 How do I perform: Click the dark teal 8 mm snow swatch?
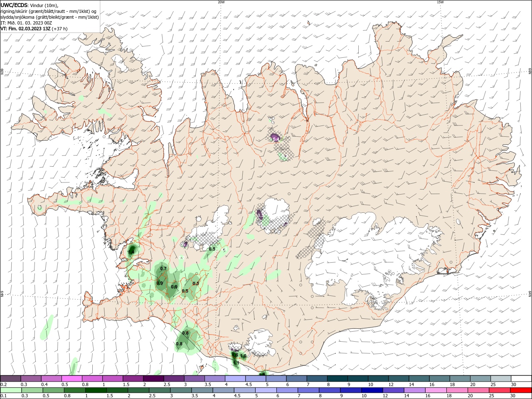(x=337, y=379)
